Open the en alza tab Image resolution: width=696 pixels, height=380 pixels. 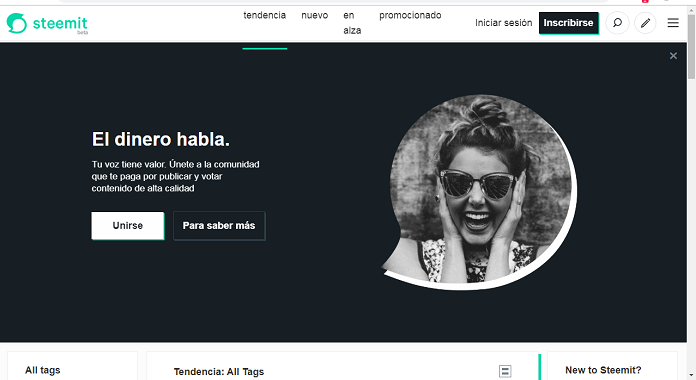[352, 23]
